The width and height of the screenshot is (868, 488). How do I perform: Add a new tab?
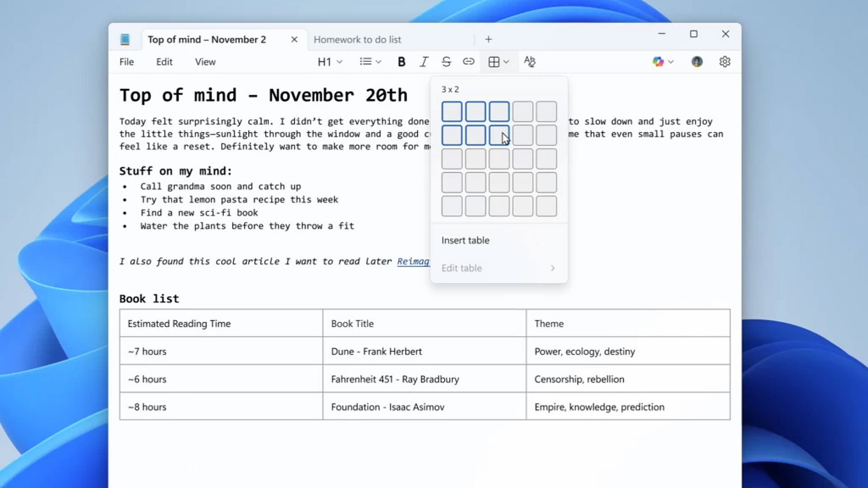488,39
